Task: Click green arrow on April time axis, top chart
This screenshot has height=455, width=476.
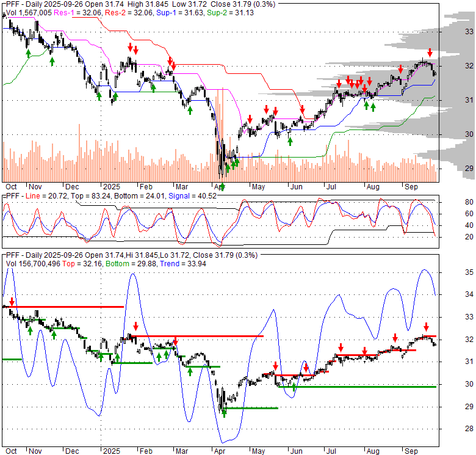Action: tap(222, 186)
